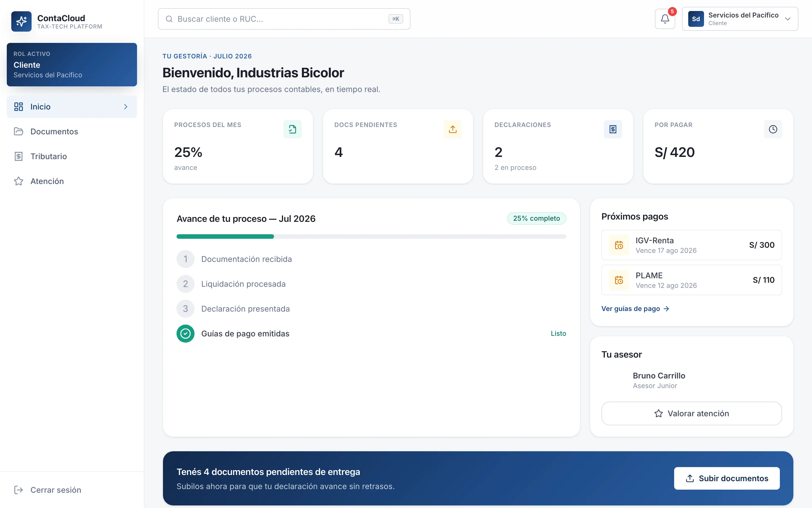Click step 3 circle Declaración presentada
The width and height of the screenshot is (812, 508).
(x=186, y=309)
